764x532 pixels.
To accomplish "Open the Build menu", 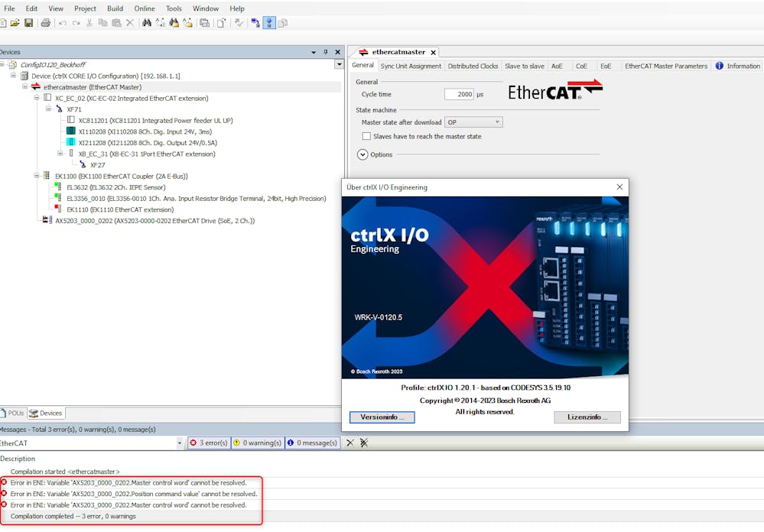I will (115, 8).
